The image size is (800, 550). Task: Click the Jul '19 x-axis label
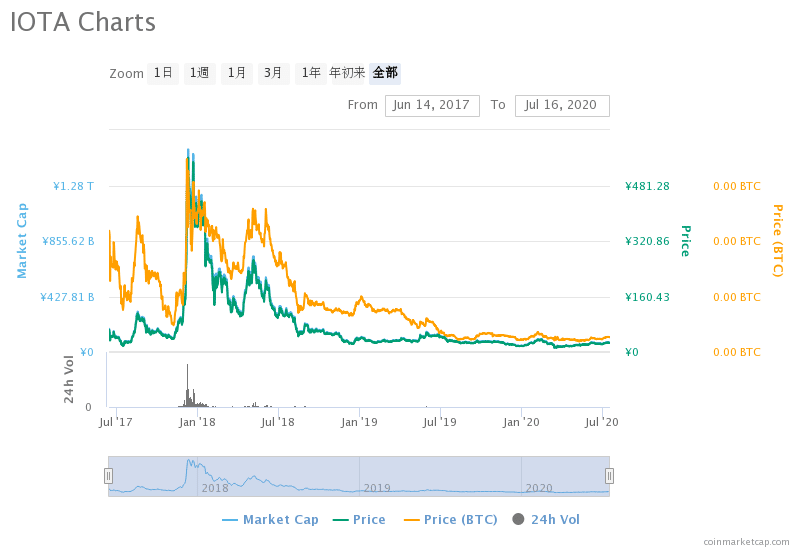point(440,422)
